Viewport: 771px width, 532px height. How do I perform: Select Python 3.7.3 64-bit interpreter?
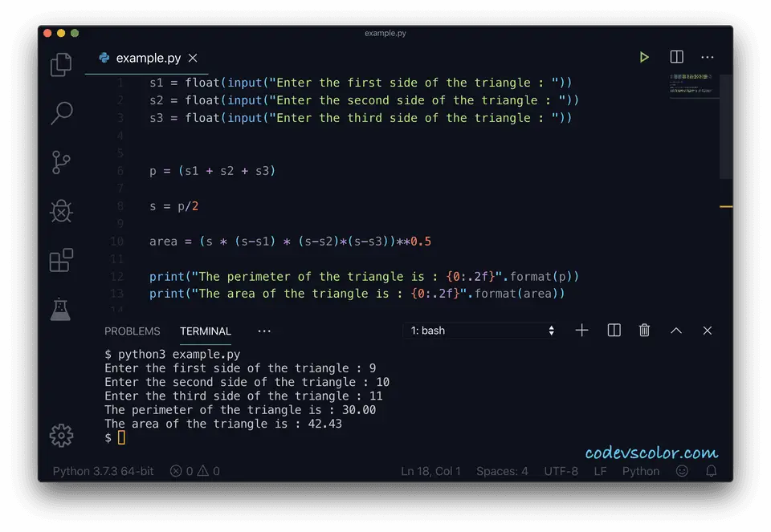pyautogui.click(x=104, y=471)
